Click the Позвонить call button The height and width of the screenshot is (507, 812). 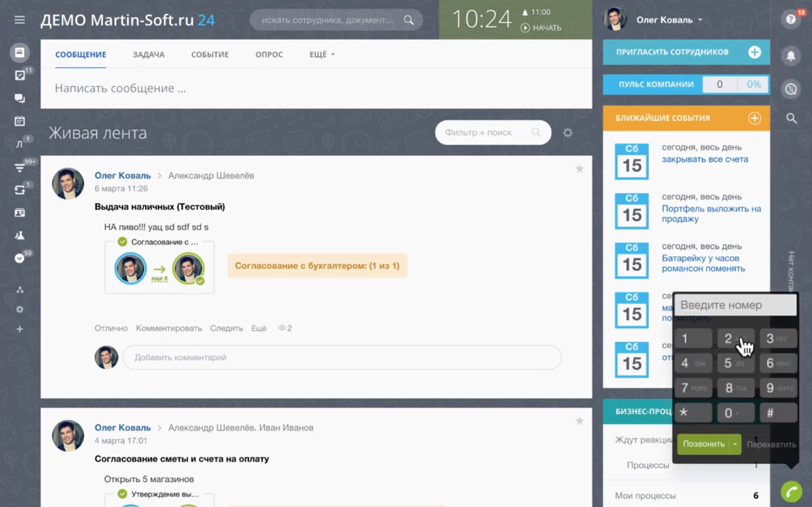click(703, 444)
